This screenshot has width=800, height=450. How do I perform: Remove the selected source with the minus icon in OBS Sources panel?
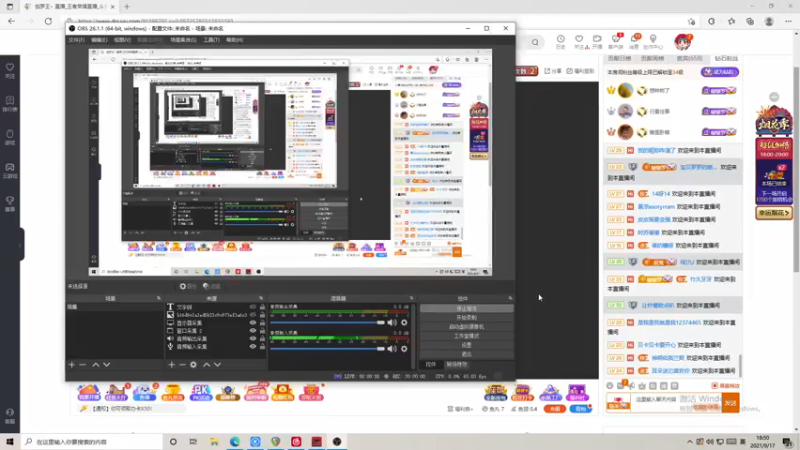pos(182,365)
